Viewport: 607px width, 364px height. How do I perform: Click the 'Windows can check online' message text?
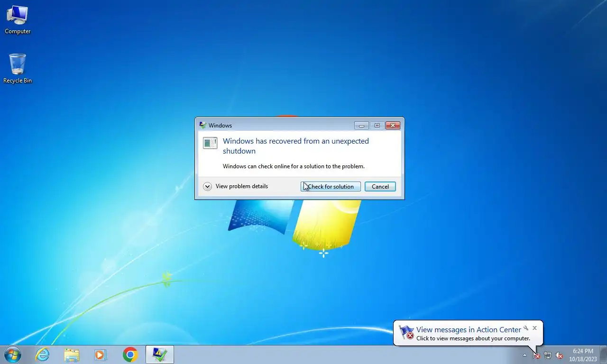click(x=294, y=166)
